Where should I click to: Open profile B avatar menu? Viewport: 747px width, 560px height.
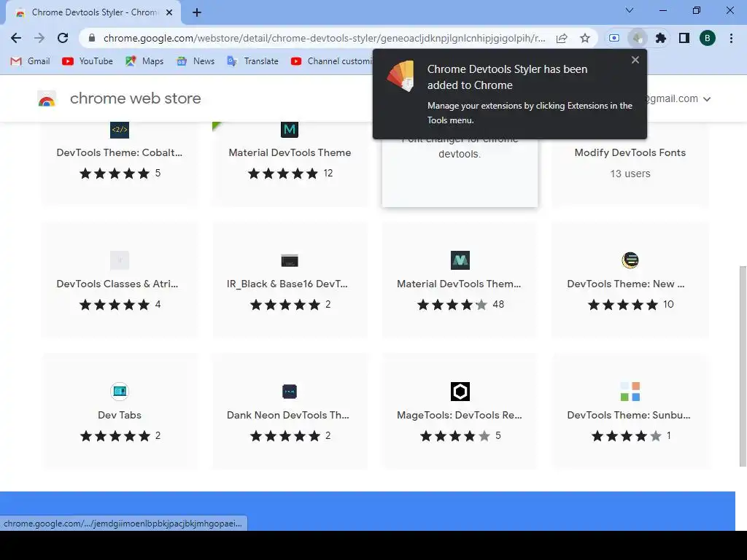pyautogui.click(x=708, y=38)
